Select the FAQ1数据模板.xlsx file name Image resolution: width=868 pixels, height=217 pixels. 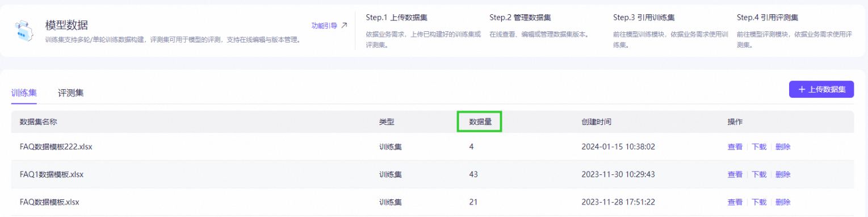pyautogui.click(x=52, y=174)
